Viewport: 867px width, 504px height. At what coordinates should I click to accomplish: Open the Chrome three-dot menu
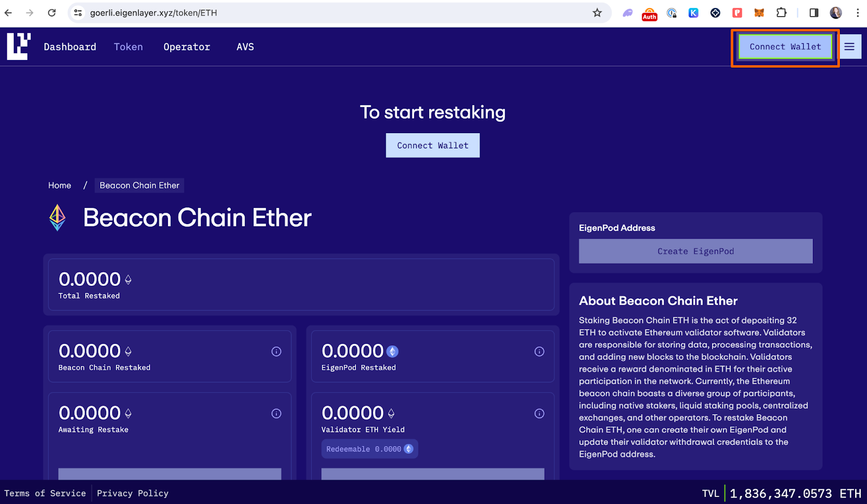click(858, 12)
